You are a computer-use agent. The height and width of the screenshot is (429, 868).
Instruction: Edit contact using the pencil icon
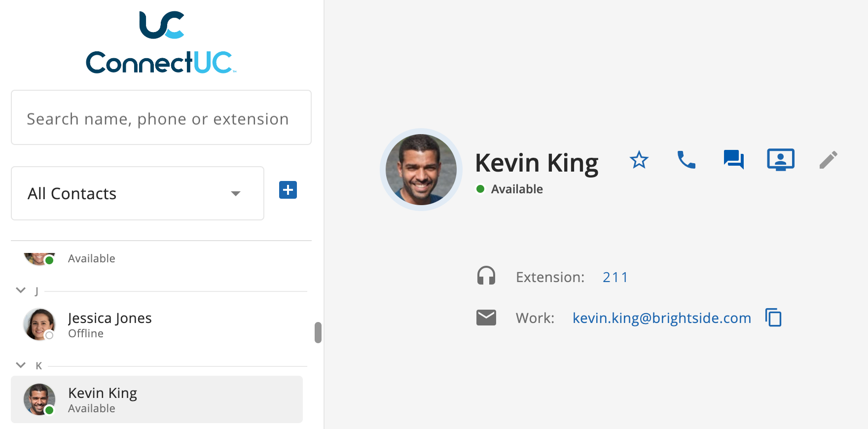click(x=828, y=160)
